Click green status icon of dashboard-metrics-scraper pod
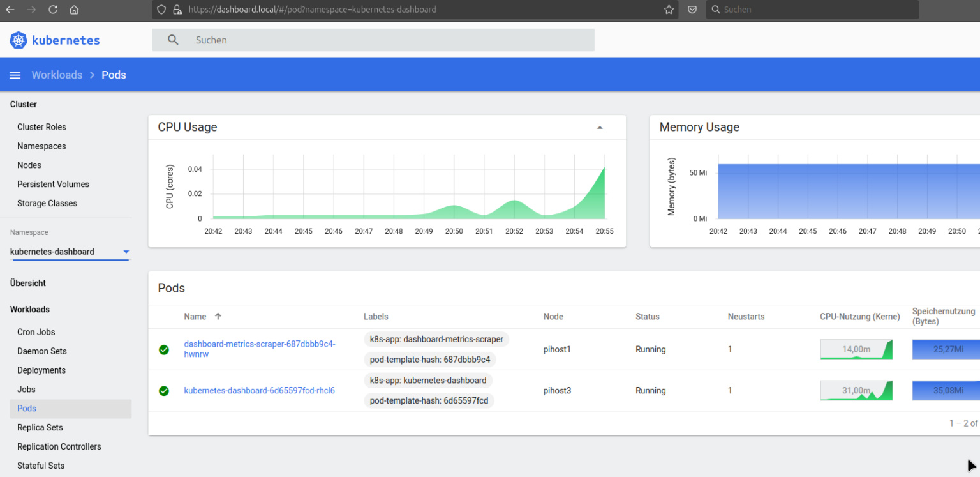Image resolution: width=980 pixels, height=477 pixels. [x=164, y=349]
